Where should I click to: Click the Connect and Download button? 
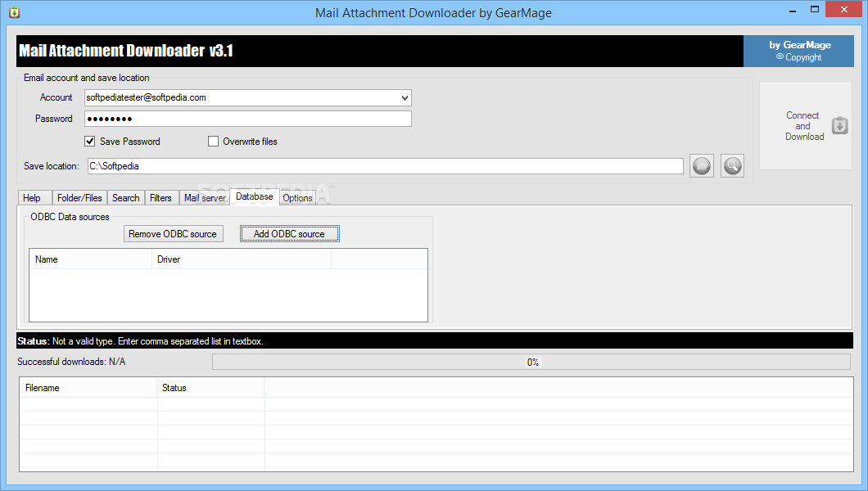coord(806,126)
